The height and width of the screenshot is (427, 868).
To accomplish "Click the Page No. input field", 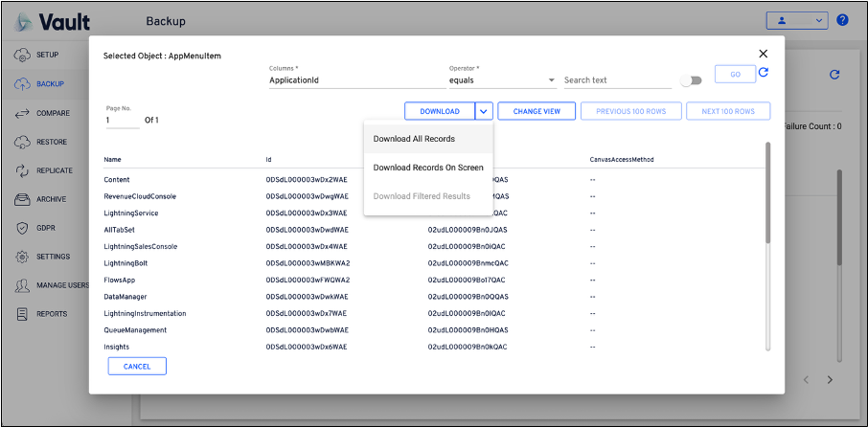I will point(122,121).
